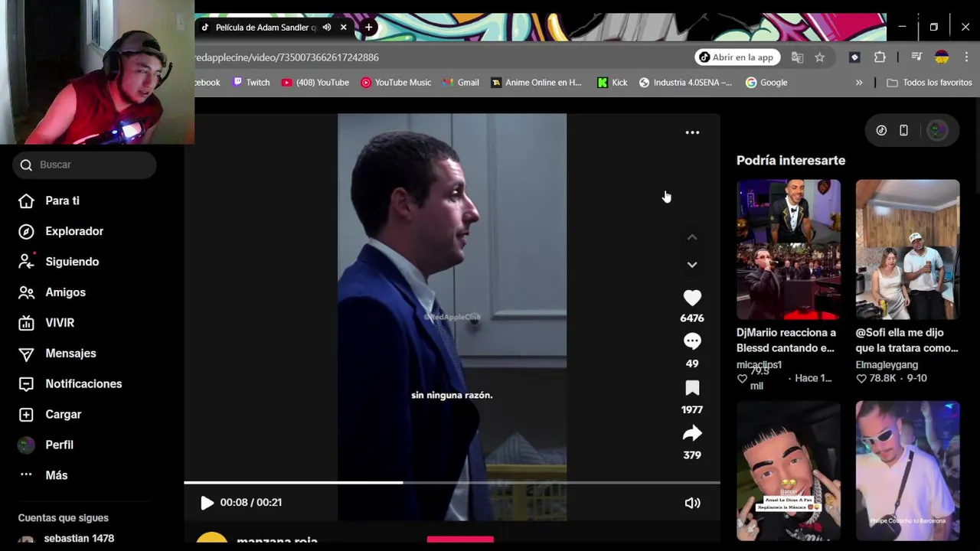Open the Chrome extensions puzzle icon
This screenshot has width=980, height=551.
pyautogui.click(x=880, y=57)
